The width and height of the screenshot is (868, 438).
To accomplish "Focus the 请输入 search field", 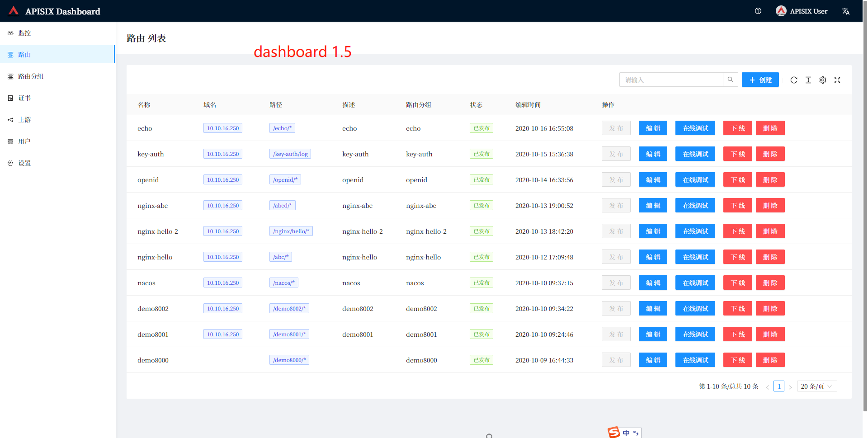I will (671, 80).
